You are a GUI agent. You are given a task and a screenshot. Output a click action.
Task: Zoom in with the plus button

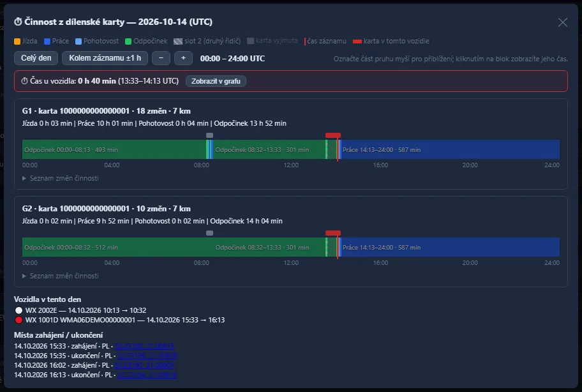coord(183,58)
